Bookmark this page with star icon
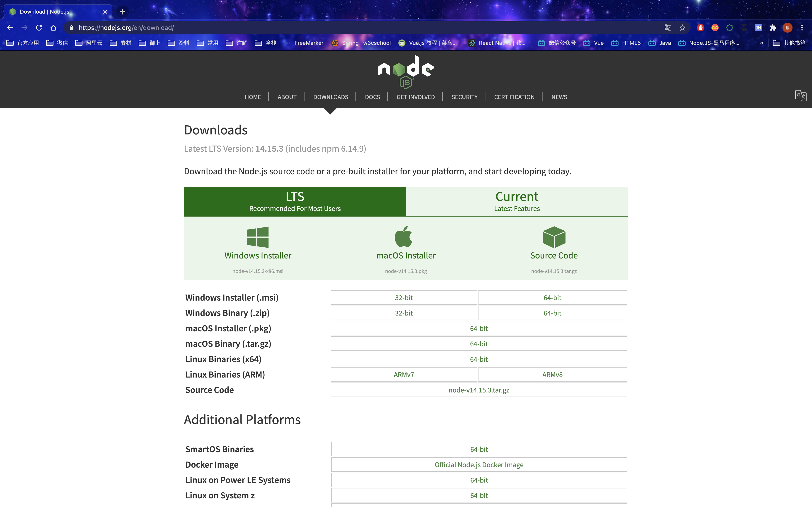Image resolution: width=812 pixels, height=507 pixels. tap(682, 28)
